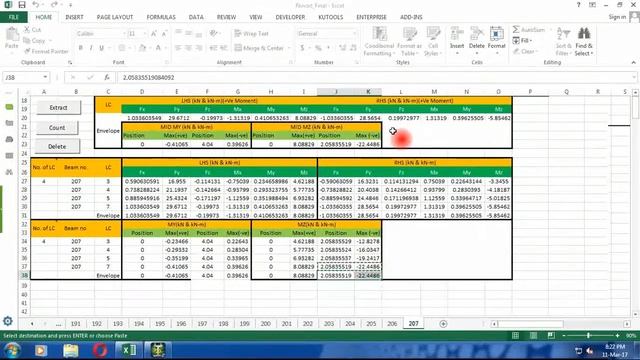Click the Extract button
Image resolution: width=640 pixels, height=360 pixels.
coord(58,107)
